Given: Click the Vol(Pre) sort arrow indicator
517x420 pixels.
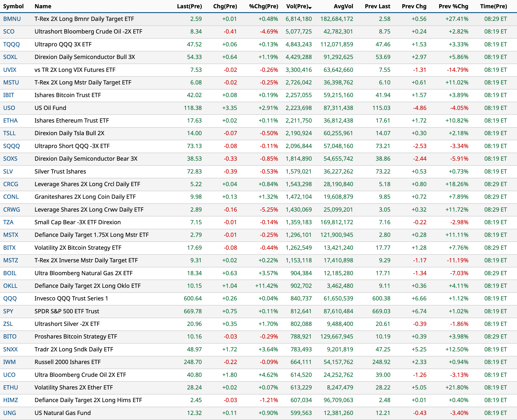Looking at the screenshot, I should pyautogui.click(x=310, y=8).
